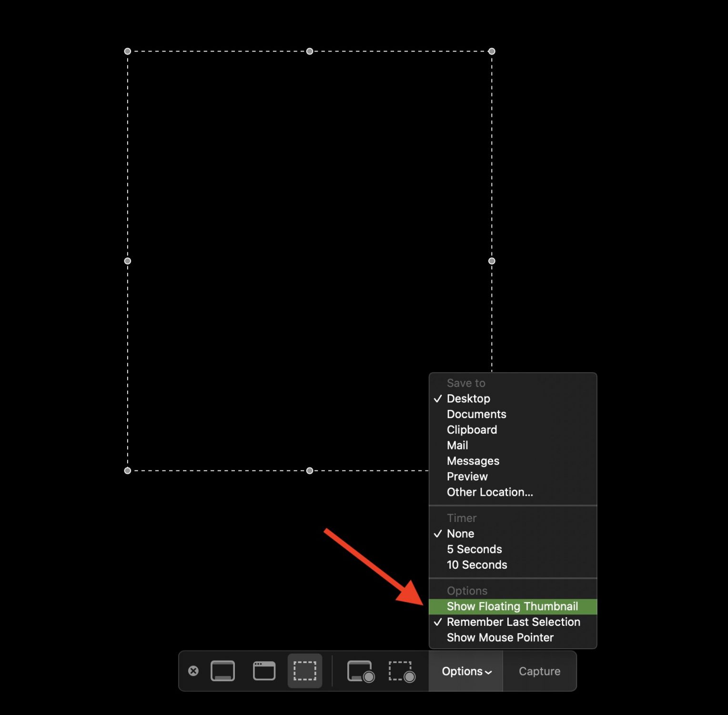728x715 pixels.
Task: Open the Options dropdown menu
Action: point(466,671)
